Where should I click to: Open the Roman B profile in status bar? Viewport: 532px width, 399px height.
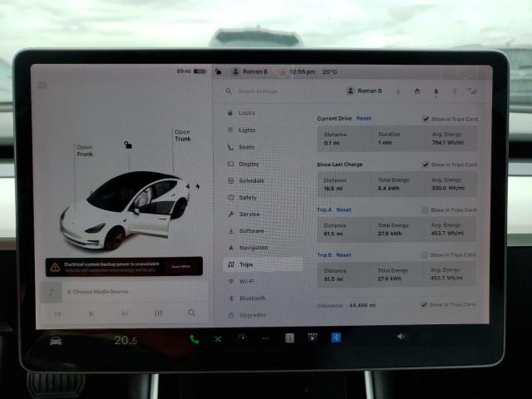(249, 72)
